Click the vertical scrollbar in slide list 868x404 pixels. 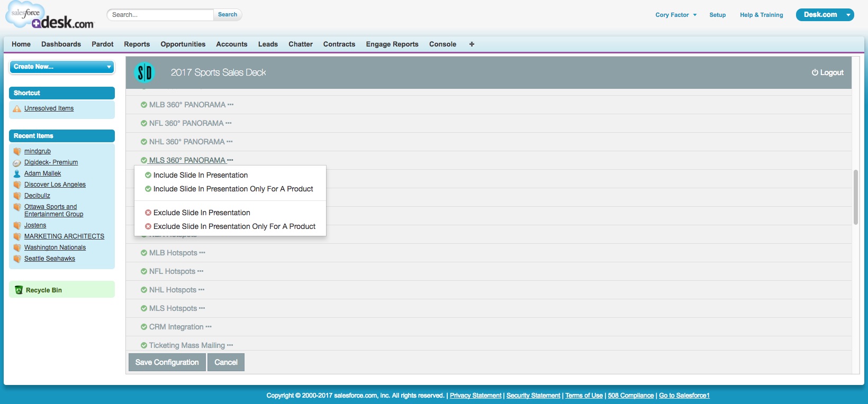click(x=855, y=197)
